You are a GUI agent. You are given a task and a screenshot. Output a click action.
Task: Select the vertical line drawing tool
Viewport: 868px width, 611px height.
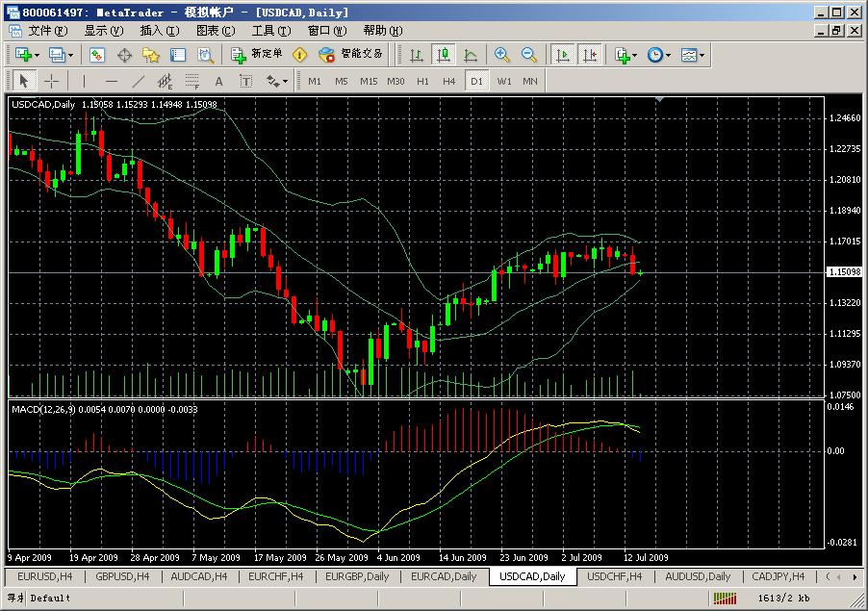84,81
